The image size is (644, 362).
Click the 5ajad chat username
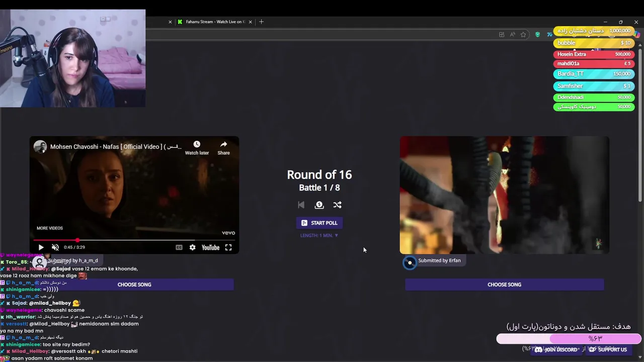(20, 303)
